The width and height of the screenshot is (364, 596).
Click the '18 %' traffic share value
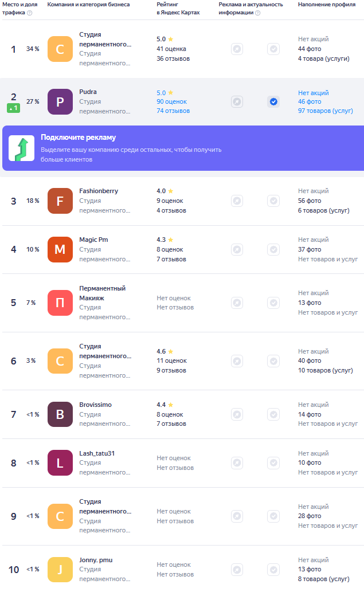[x=33, y=201]
